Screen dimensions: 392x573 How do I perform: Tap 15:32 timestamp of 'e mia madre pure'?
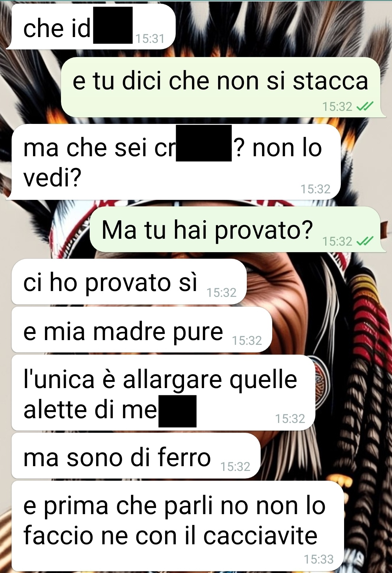[247, 340]
